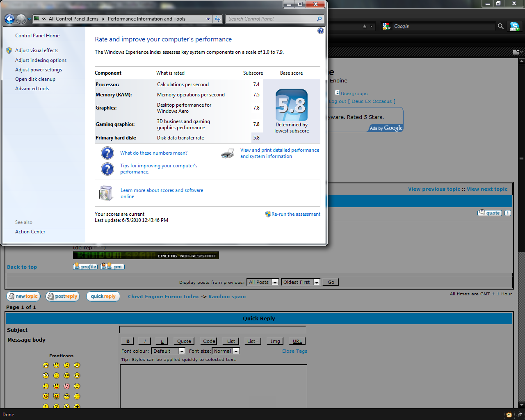
Task: Open the Font size Normal dropdown
Action: coord(236,351)
